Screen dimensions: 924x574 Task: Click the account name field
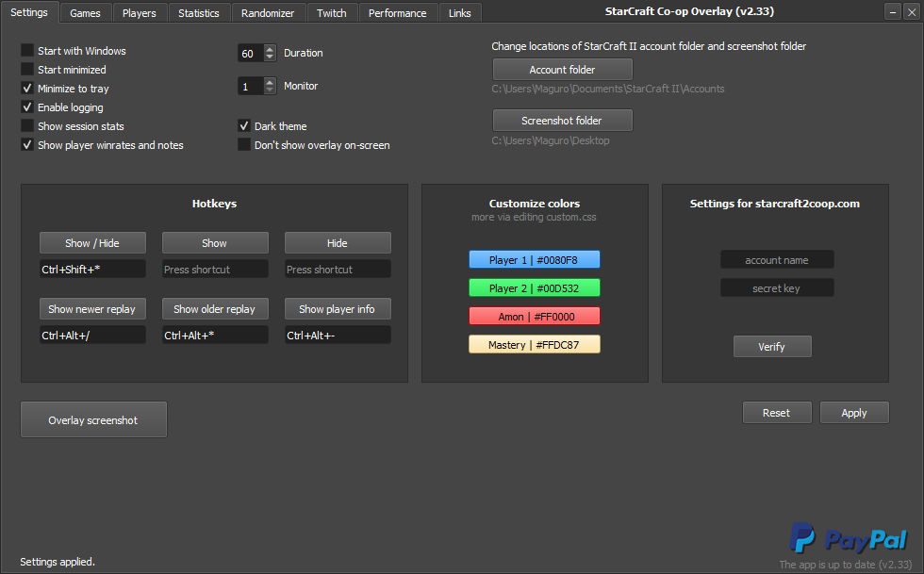coord(777,259)
